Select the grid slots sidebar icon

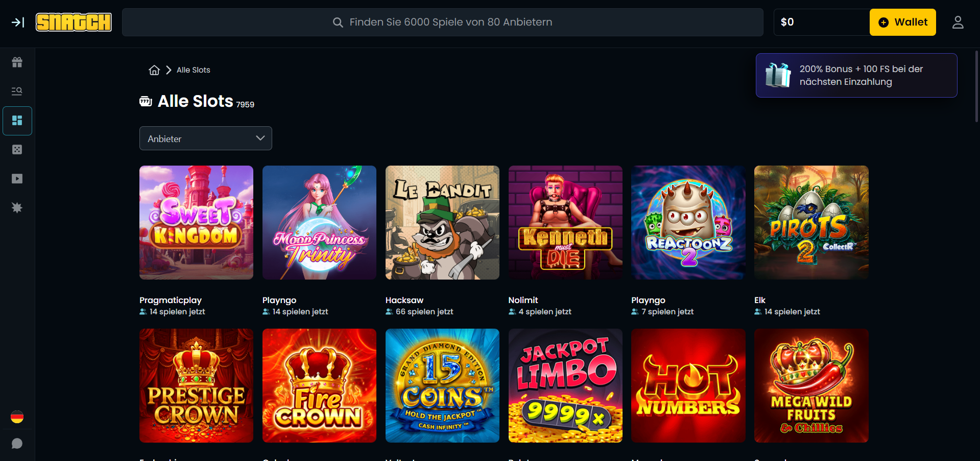(x=17, y=121)
